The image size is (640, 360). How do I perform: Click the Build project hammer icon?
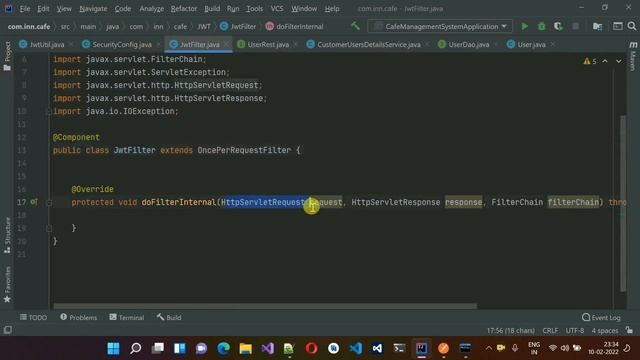click(x=355, y=26)
